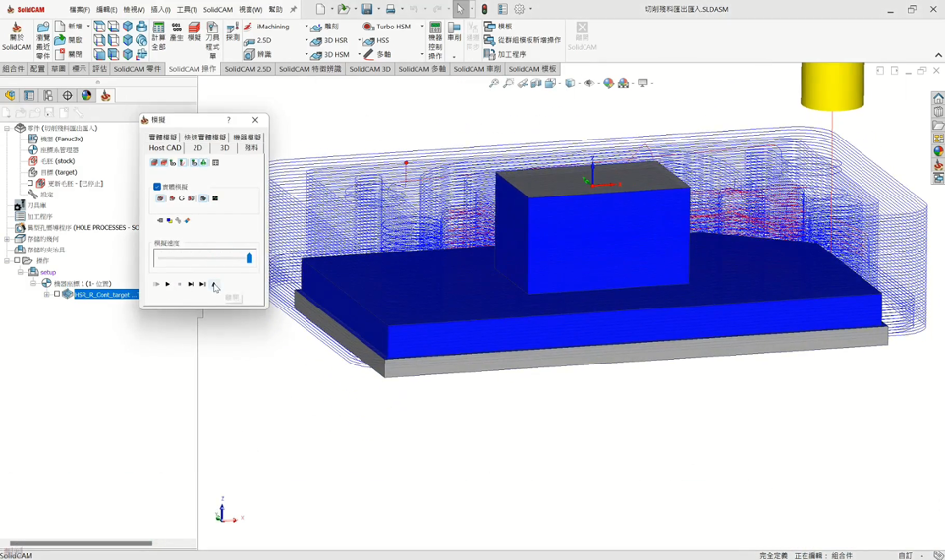The height and width of the screenshot is (560, 945).
Task: Open the 2.5D operations dropdown arrow
Action: (306, 41)
